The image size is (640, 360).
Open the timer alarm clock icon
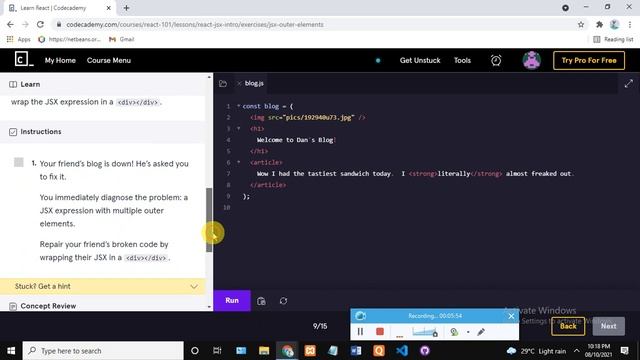point(496,60)
